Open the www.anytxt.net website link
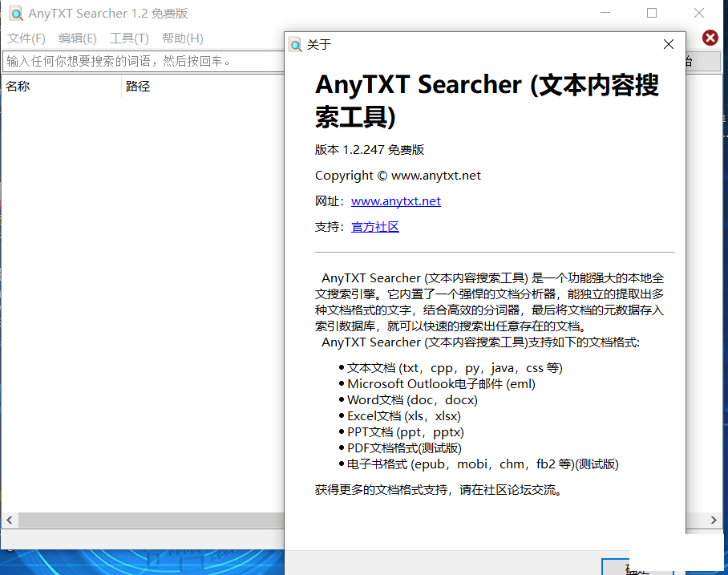 (395, 201)
